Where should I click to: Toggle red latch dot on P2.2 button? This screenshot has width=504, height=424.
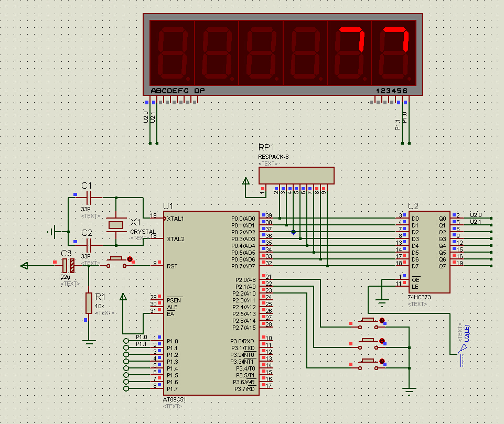(x=382, y=361)
